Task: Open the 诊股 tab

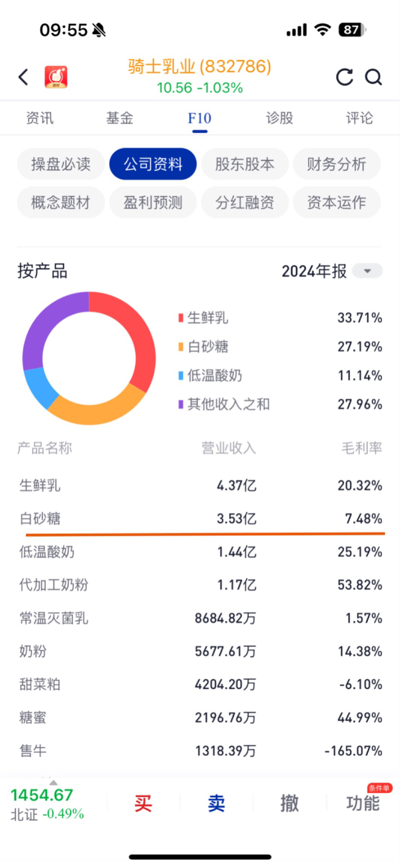Action: [279, 118]
